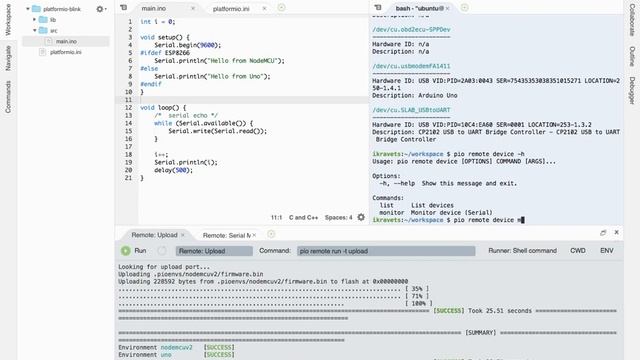Close the main.ino tab
This screenshot has height=360, width=640.
(193, 8)
